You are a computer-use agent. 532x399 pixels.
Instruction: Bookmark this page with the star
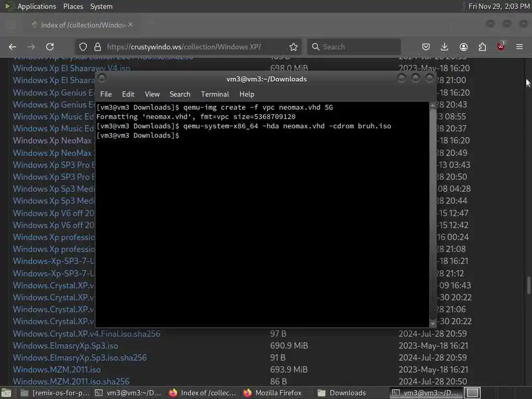(x=294, y=47)
